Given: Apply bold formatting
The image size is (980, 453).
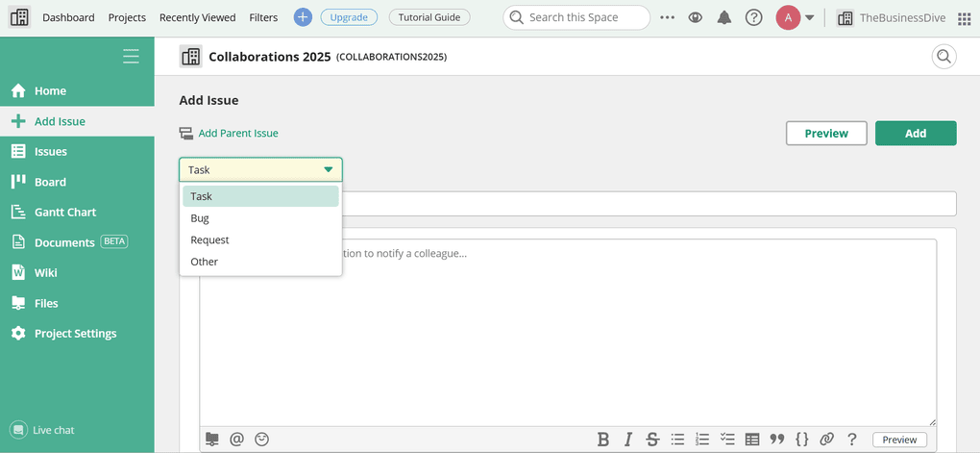Looking at the screenshot, I should (603, 440).
